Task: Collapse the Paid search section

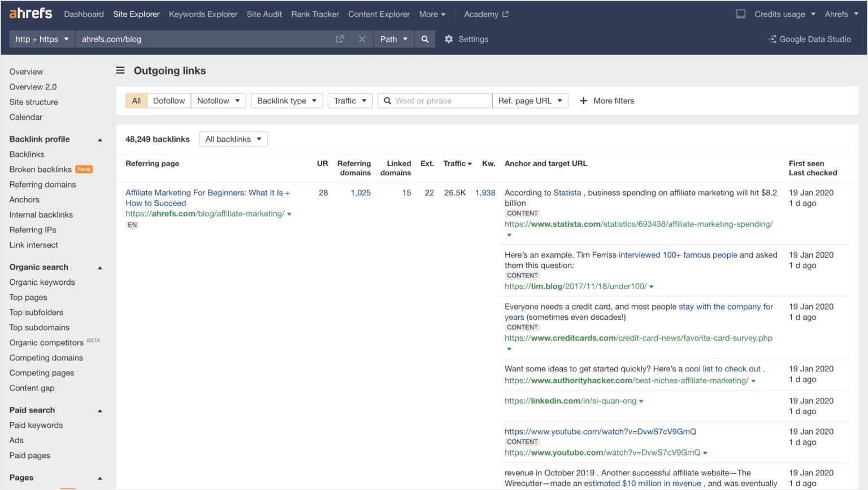Action: pyautogui.click(x=100, y=410)
